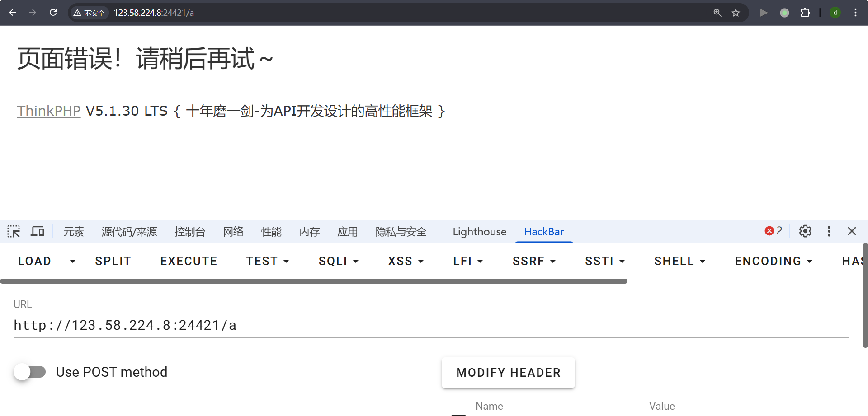Click the browser address bar URL
Image resolution: width=868 pixels, height=416 pixels.
tap(154, 13)
